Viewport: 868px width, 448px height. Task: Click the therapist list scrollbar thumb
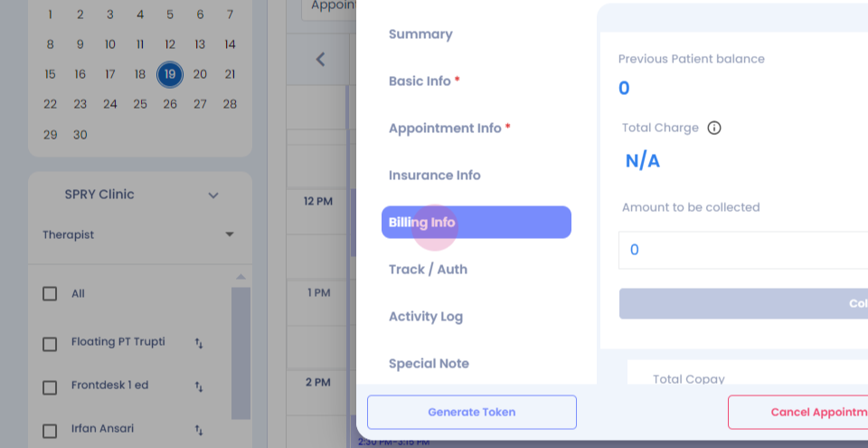(241, 353)
